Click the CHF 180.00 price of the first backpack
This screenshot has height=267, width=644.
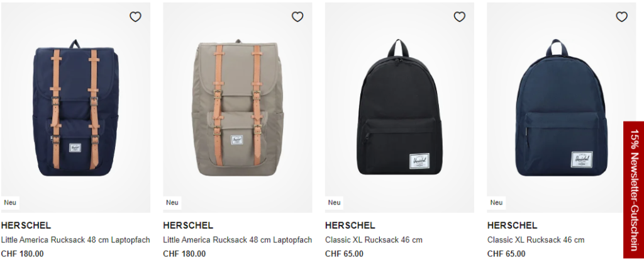[x=22, y=254]
